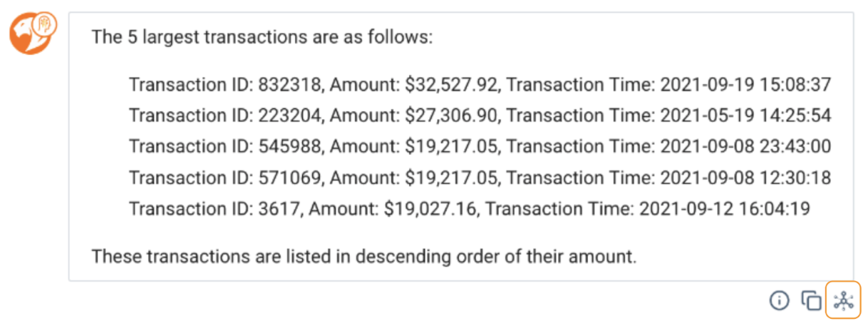Click the orange tiger assistant avatar
The width and height of the screenshot is (868, 331).
[29, 36]
